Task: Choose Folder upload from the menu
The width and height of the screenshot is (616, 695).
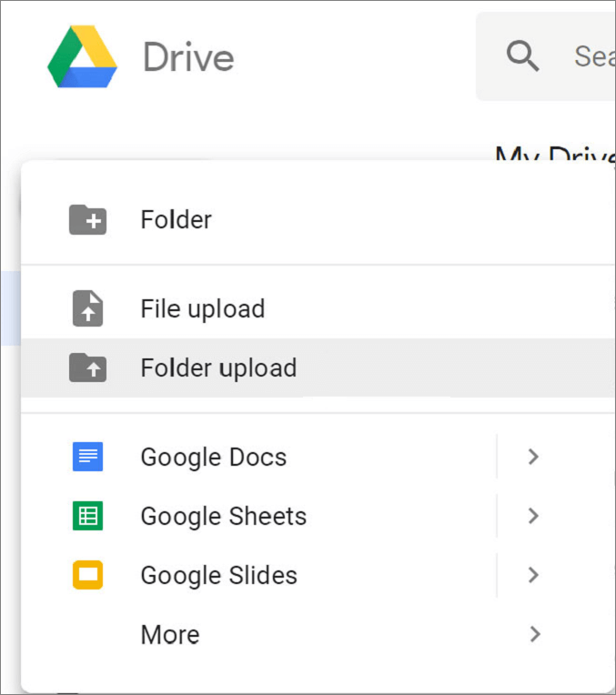Action: coord(218,368)
